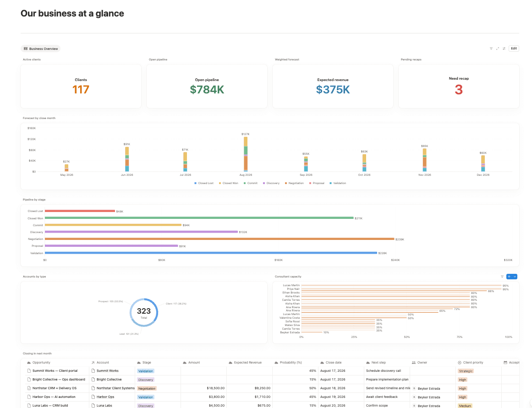Screen dimensions: 532x408
Task: Click the blue add button on Consultant capacity
Action: click(509, 277)
